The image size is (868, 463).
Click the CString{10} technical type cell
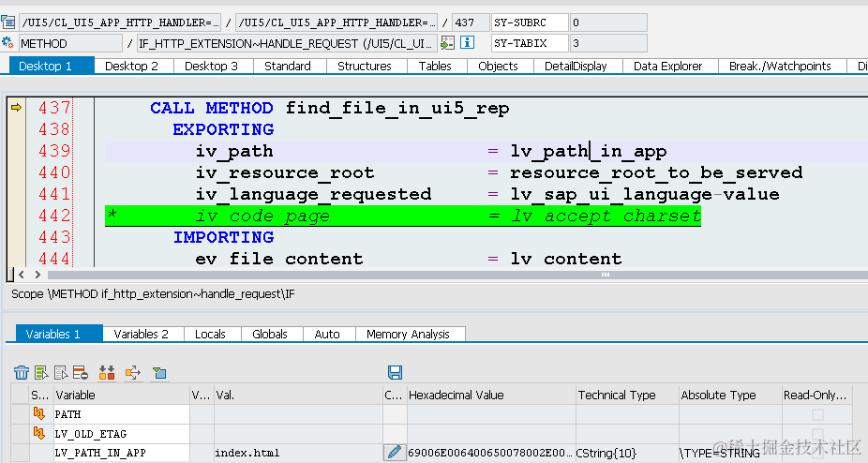pos(627,453)
